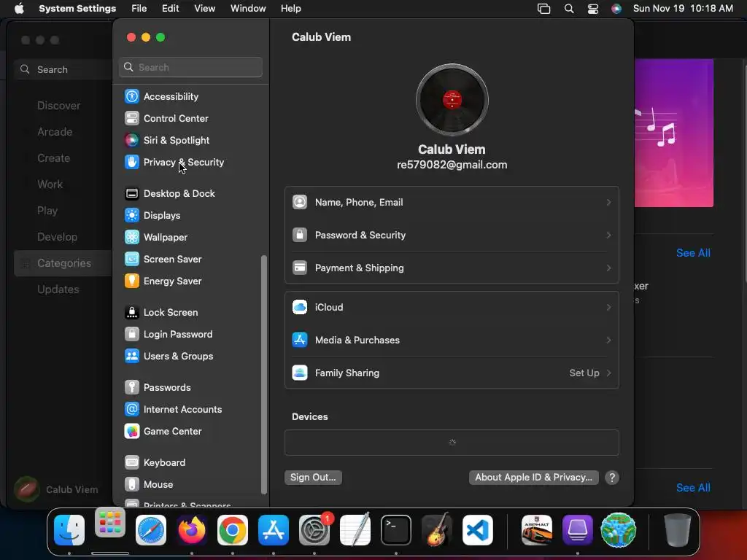Open Visual Studio Code in Dock
Viewport: 747px width, 560px height.
point(478,530)
